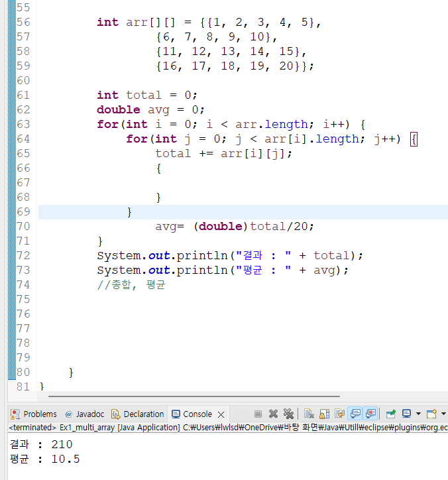The image size is (448, 480).
Task: Click 'total += arr[i][j];' on line 65
Action: tap(224, 154)
